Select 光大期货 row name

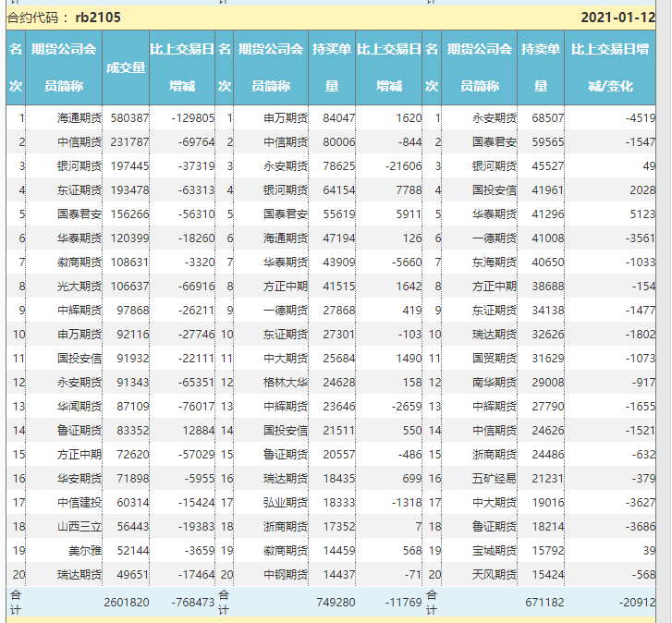pos(79,286)
